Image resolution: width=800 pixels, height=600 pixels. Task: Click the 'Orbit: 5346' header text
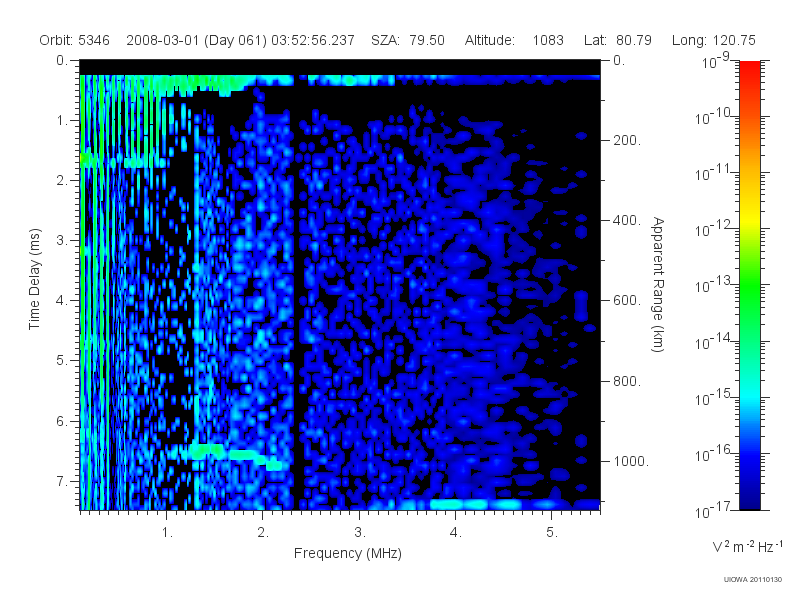click(74, 40)
